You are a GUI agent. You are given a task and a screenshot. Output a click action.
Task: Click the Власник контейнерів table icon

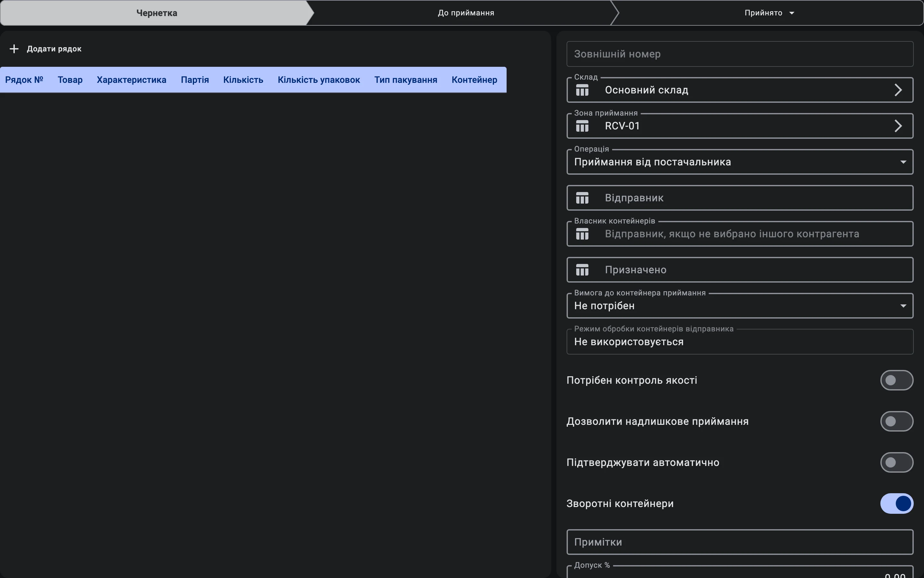[x=582, y=234]
